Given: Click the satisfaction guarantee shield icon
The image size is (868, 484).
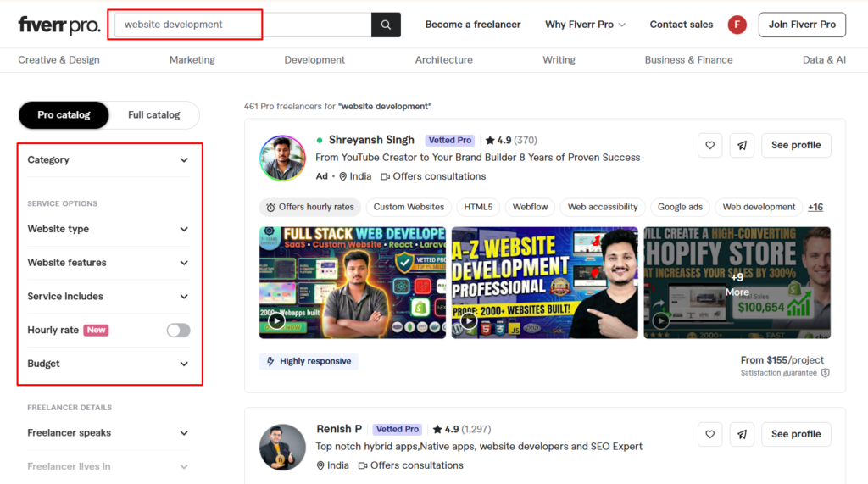Looking at the screenshot, I should click(826, 373).
